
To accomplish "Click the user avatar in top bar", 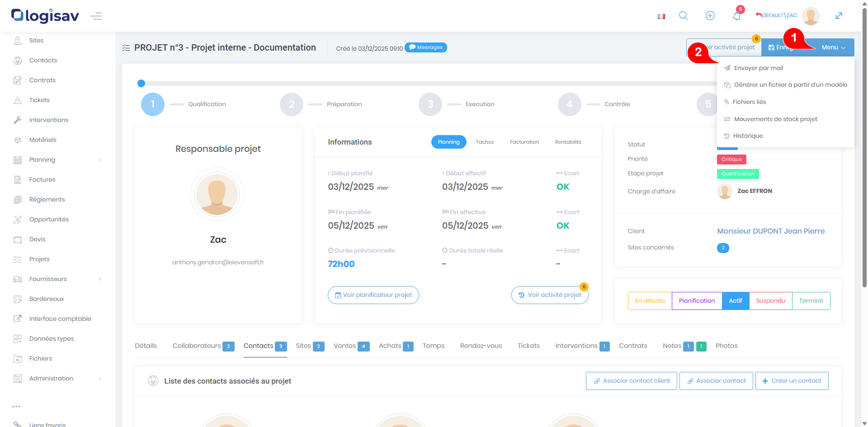I will click(810, 16).
